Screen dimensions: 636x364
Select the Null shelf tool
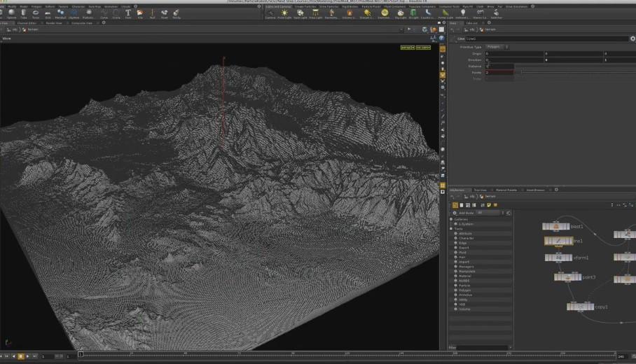(x=153, y=14)
